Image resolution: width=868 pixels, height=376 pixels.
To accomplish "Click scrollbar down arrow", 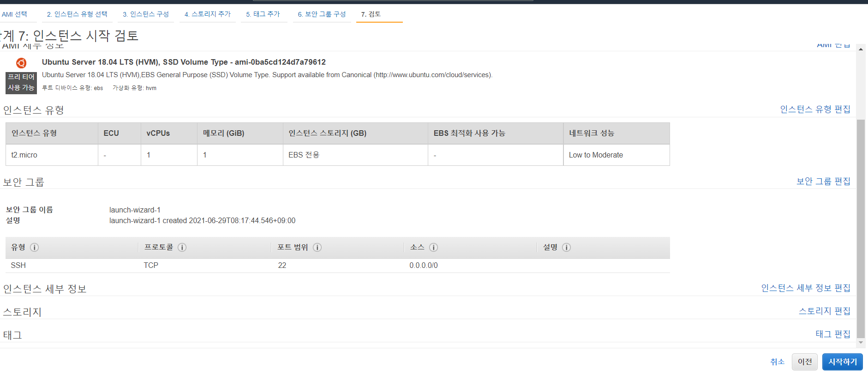I will [861, 343].
